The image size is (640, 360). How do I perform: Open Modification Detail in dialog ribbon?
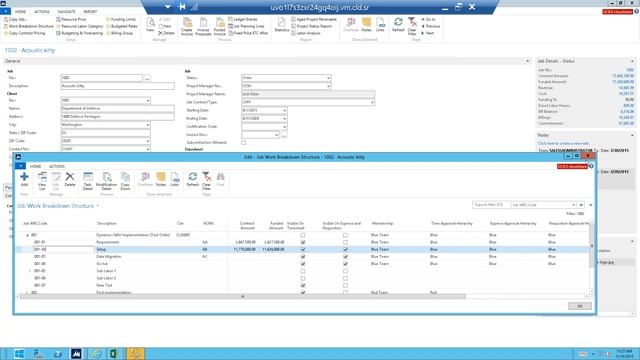pos(107,181)
